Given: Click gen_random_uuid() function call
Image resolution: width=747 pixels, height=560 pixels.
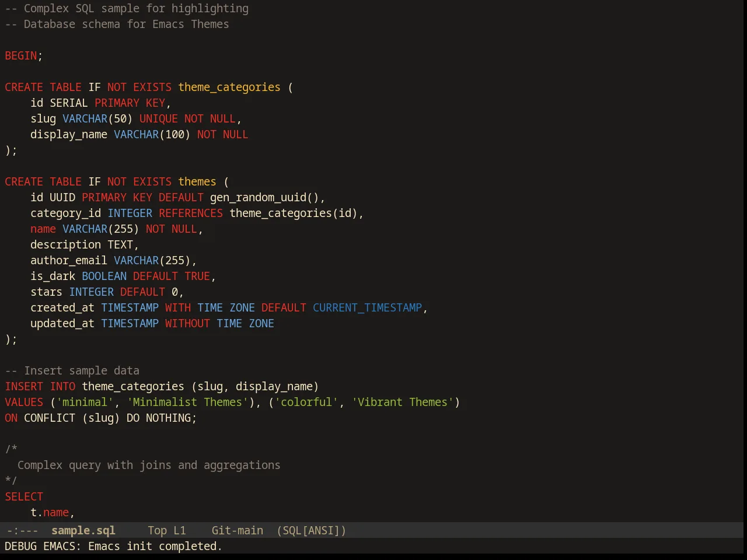Looking at the screenshot, I should click(264, 197).
